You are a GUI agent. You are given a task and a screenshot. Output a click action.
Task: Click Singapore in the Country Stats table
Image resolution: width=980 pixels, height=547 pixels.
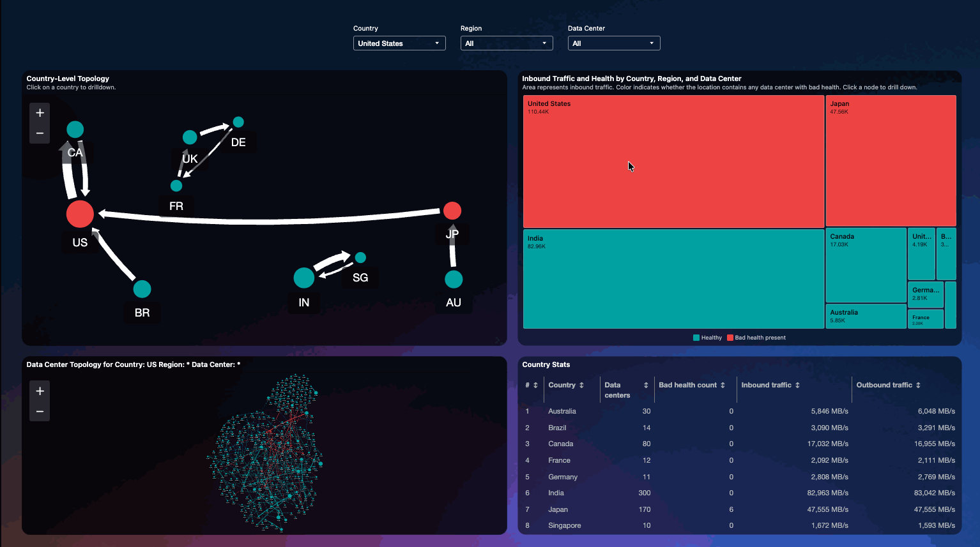coord(565,526)
